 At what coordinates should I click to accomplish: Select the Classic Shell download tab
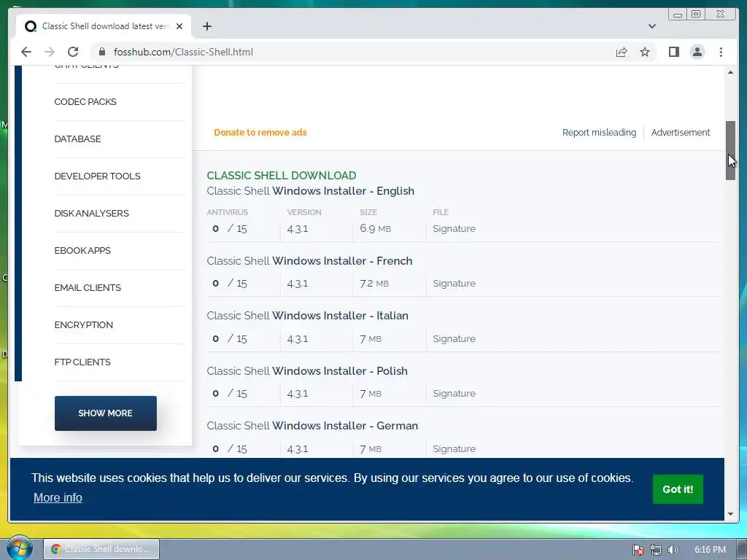(x=104, y=26)
